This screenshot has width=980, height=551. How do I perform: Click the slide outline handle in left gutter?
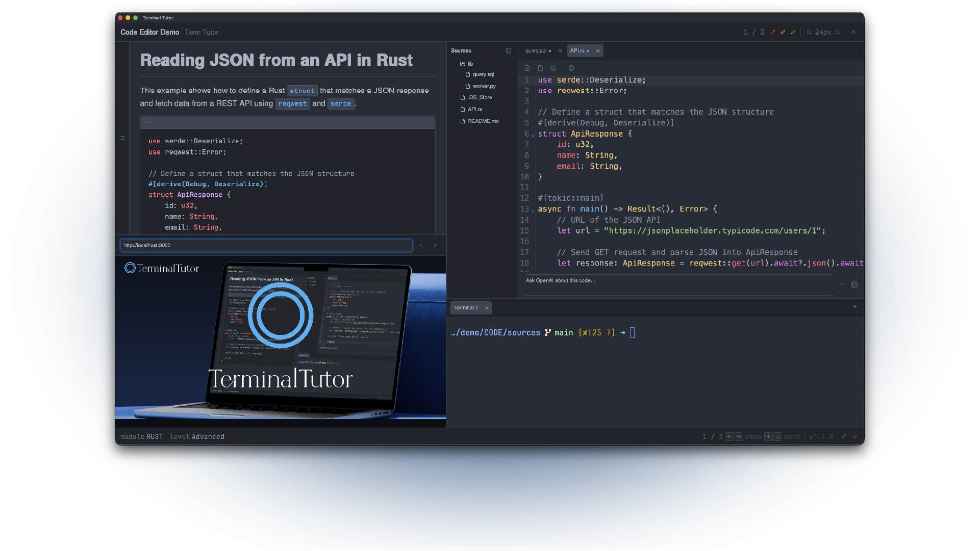[x=122, y=138]
